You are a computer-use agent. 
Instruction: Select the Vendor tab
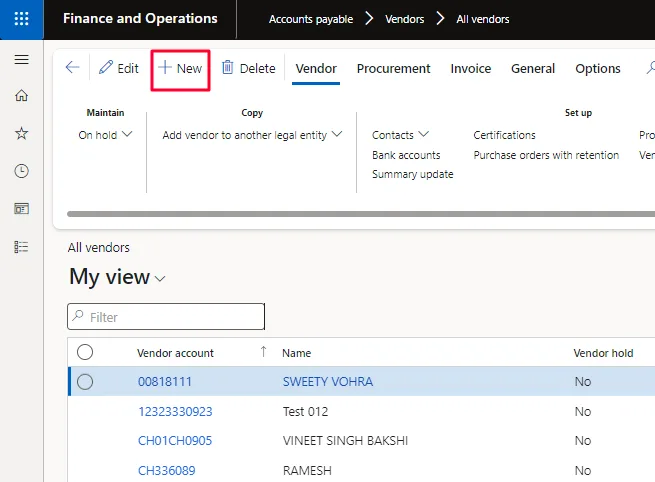tap(316, 68)
